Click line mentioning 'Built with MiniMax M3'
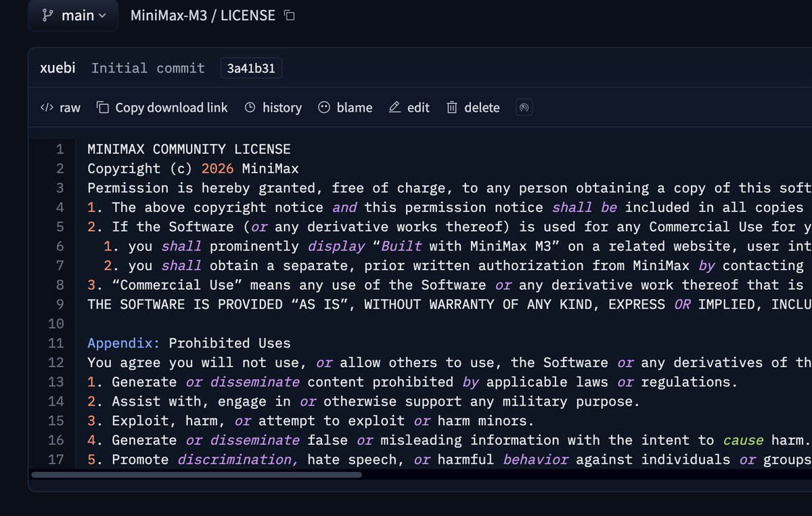This screenshot has height=516, width=812. click(457, 246)
